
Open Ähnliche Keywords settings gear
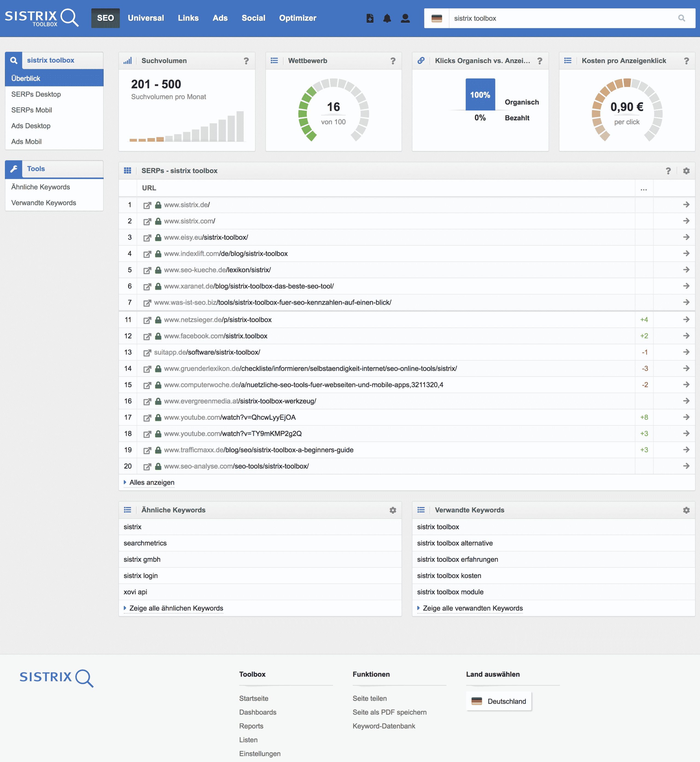click(x=393, y=510)
